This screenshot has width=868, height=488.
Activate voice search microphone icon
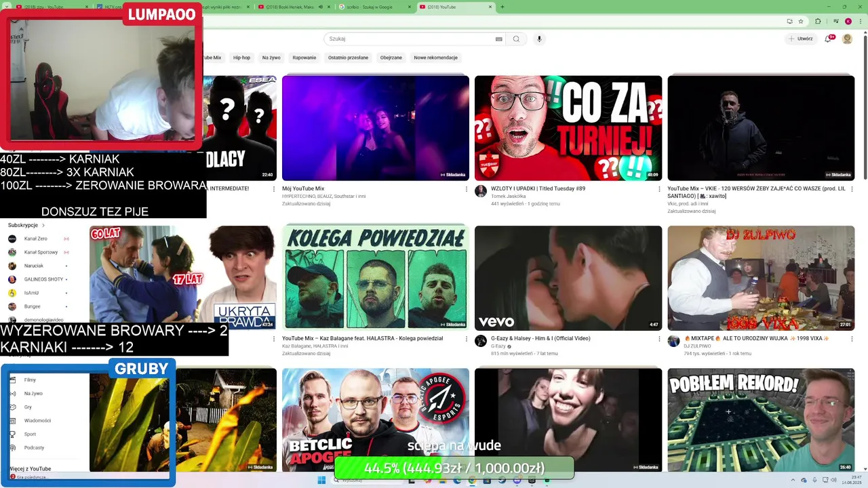coord(539,39)
